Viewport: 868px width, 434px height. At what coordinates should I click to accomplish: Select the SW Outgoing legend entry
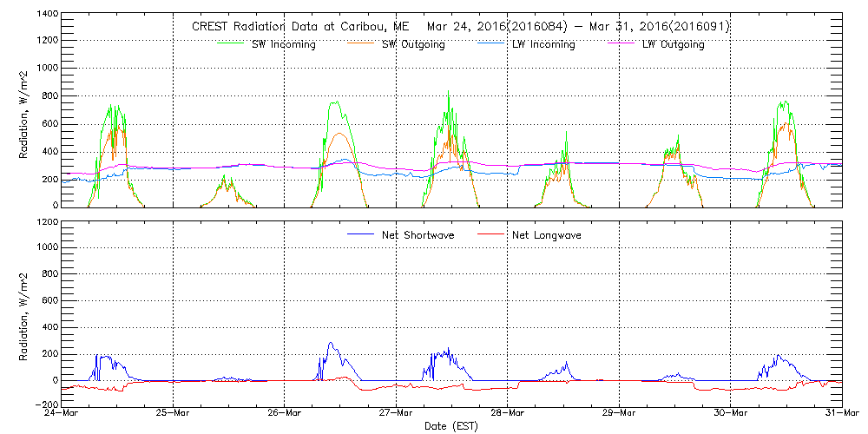(x=413, y=45)
